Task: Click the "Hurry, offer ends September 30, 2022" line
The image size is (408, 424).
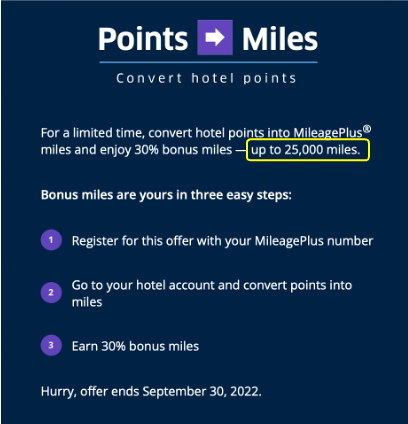Action: pyautogui.click(x=151, y=392)
